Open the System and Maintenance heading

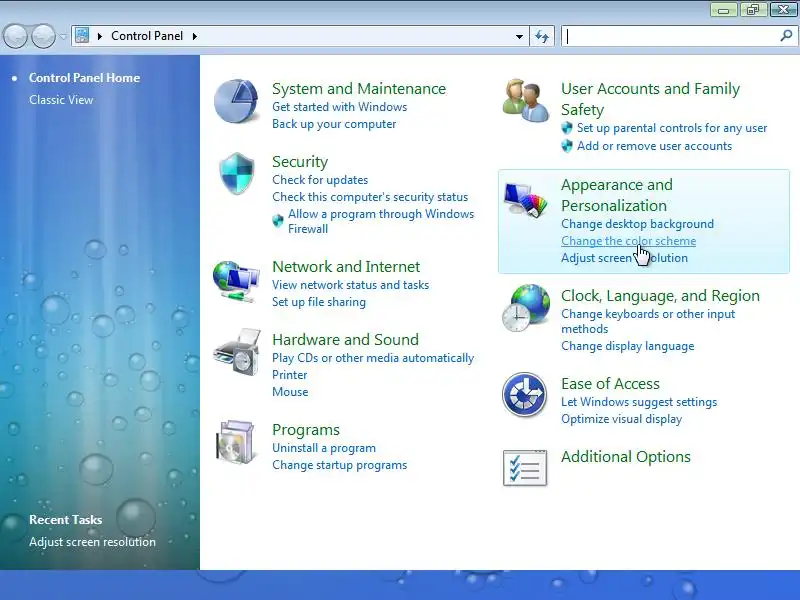point(359,88)
